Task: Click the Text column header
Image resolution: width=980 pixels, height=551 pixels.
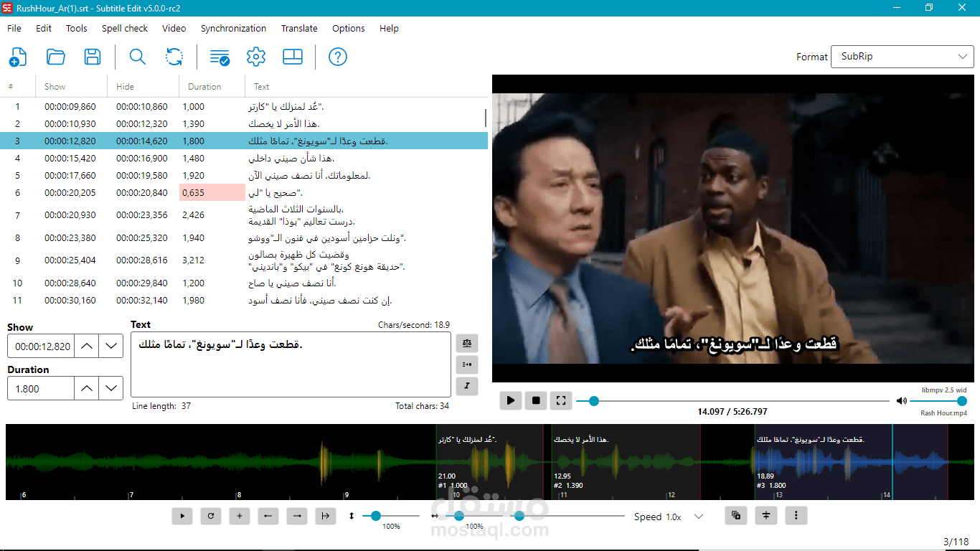Action: [x=366, y=87]
